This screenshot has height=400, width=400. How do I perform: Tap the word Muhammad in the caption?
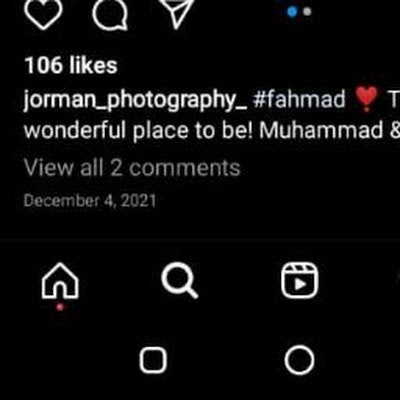coord(321,130)
